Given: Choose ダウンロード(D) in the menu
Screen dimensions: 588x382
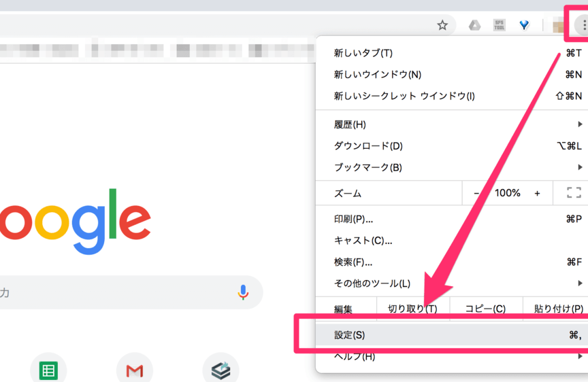Looking at the screenshot, I should [x=368, y=145].
